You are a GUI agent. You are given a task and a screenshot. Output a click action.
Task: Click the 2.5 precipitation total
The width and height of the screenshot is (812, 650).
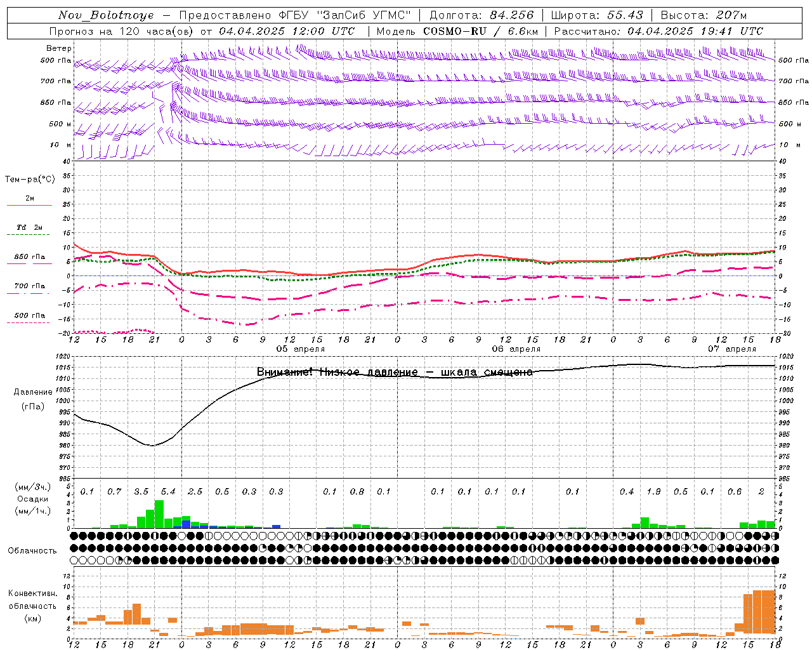(x=195, y=491)
